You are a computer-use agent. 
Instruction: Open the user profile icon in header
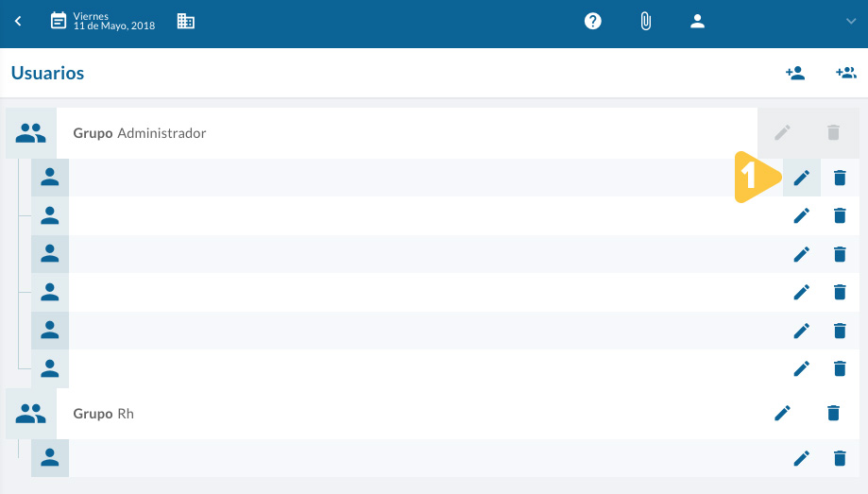coord(697,21)
